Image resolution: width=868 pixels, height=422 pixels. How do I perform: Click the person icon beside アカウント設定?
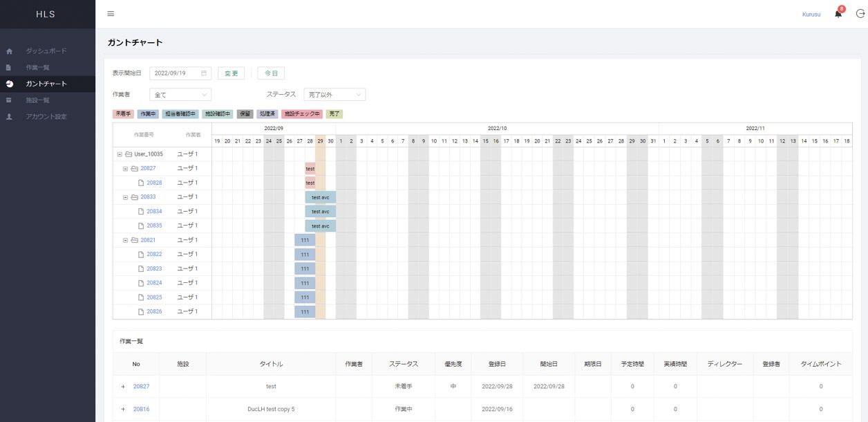9,117
